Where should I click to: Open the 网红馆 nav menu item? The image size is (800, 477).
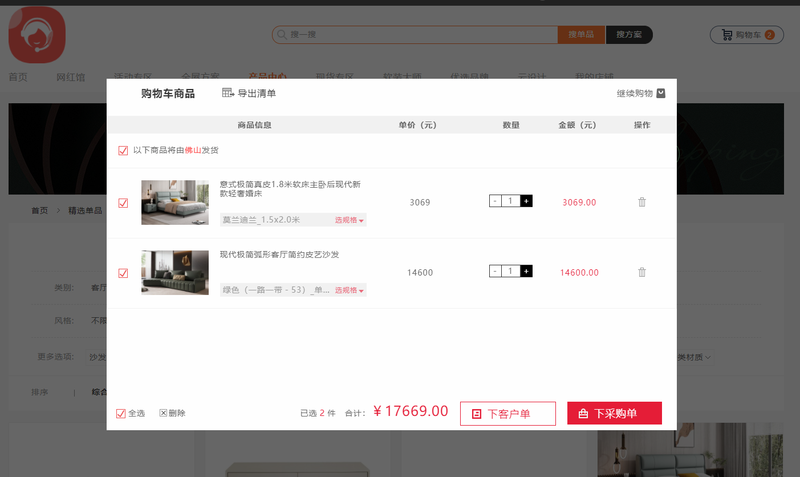(x=70, y=77)
